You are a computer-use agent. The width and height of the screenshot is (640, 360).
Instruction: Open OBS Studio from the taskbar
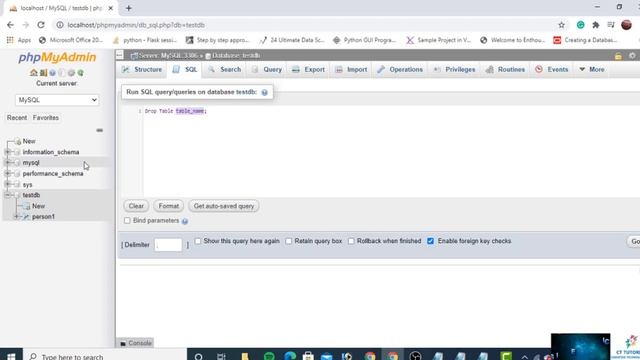click(x=415, y=356)
